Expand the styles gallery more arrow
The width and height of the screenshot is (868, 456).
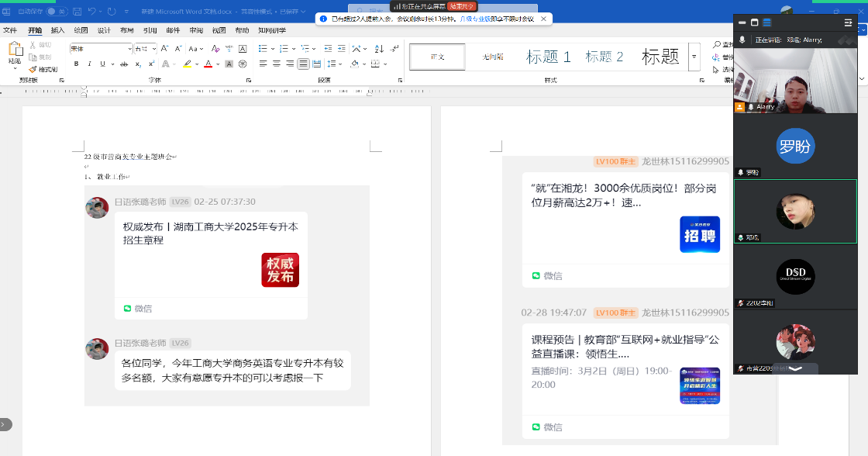pos(694,57)
